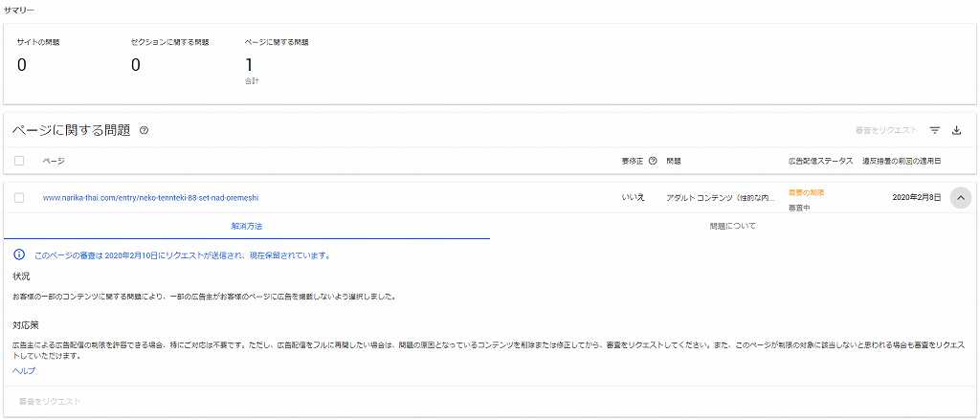Open the narika-thai.com page URL link
980x420 pixels.
150,198
